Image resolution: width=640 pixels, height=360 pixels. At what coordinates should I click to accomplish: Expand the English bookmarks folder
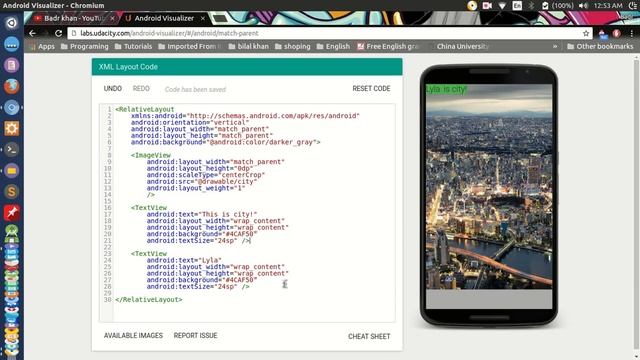333,47
